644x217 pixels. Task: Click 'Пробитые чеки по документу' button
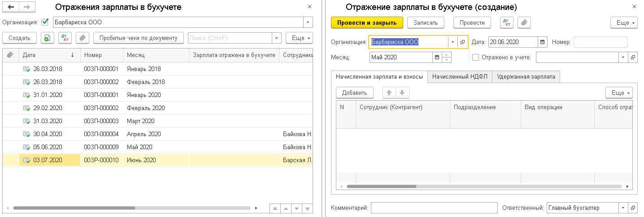click(139, 38)
